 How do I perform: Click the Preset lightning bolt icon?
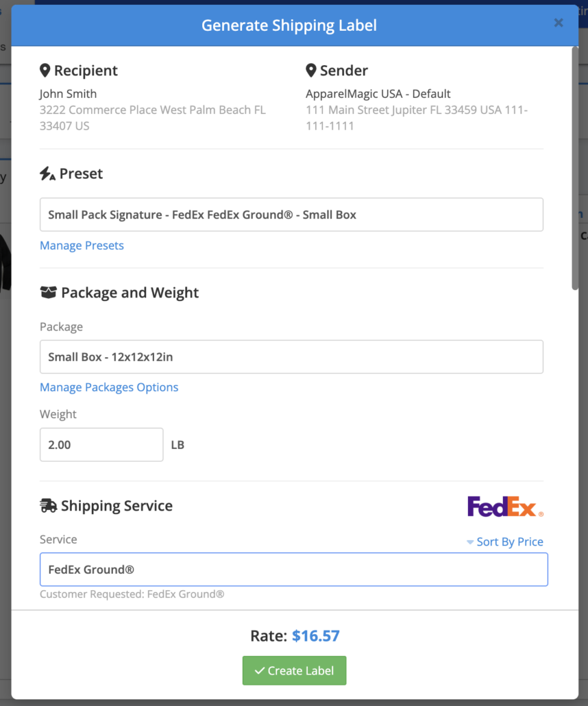point(47,174)
